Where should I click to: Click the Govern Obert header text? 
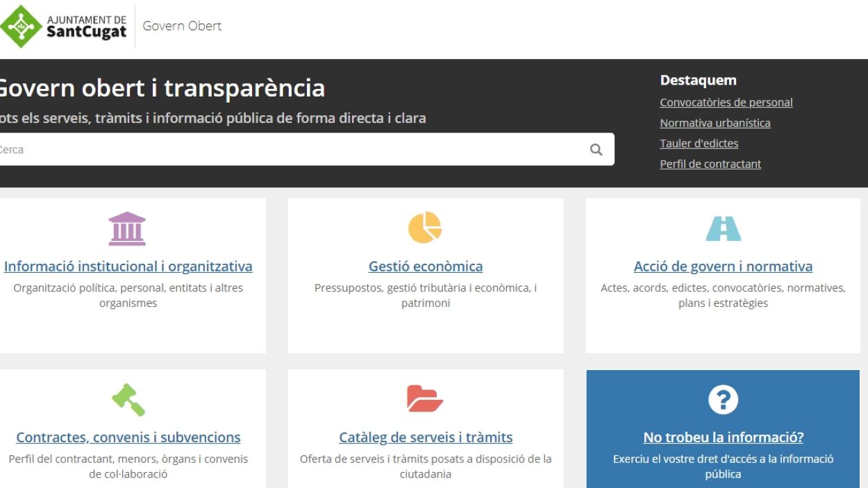coord(182,26)
